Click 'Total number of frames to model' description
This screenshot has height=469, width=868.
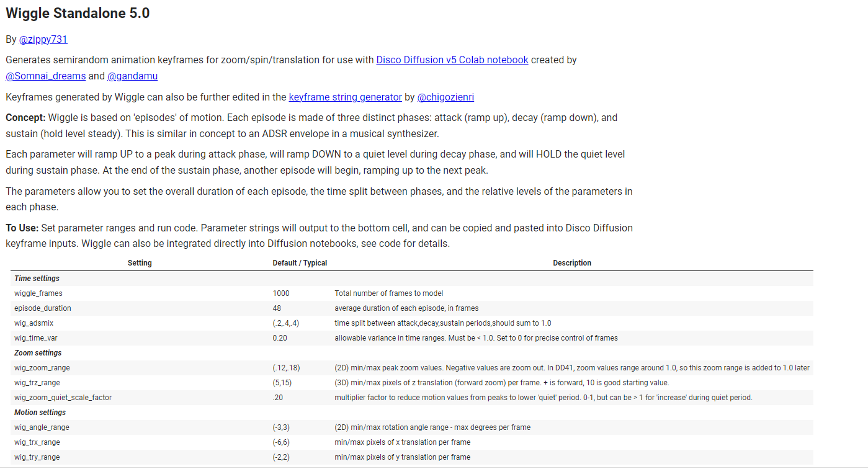(x=389, y=293)
